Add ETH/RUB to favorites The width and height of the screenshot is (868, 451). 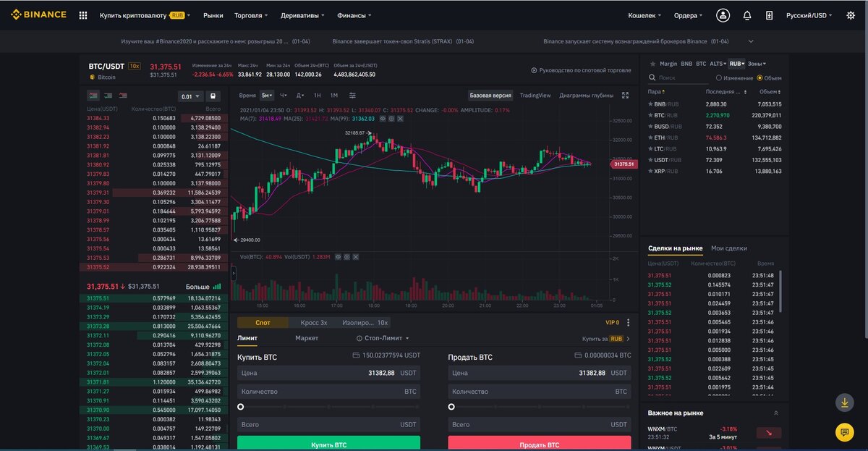click(651, 138)
